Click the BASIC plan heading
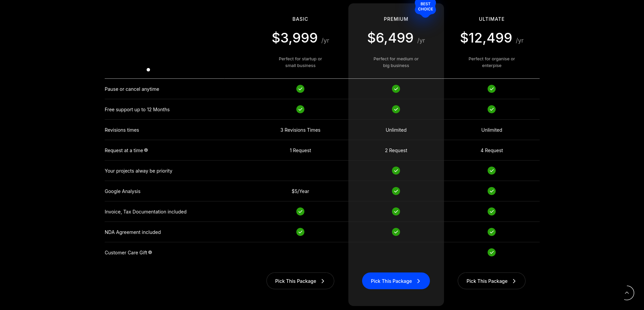The width and height of the screenshot is (644, 310). [300, 19]
